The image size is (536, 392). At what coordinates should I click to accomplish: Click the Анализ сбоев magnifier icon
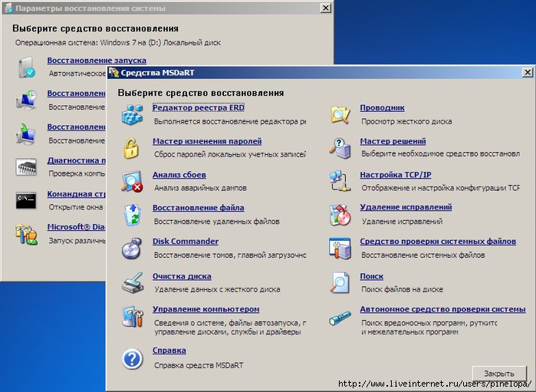tap(132, 181)
